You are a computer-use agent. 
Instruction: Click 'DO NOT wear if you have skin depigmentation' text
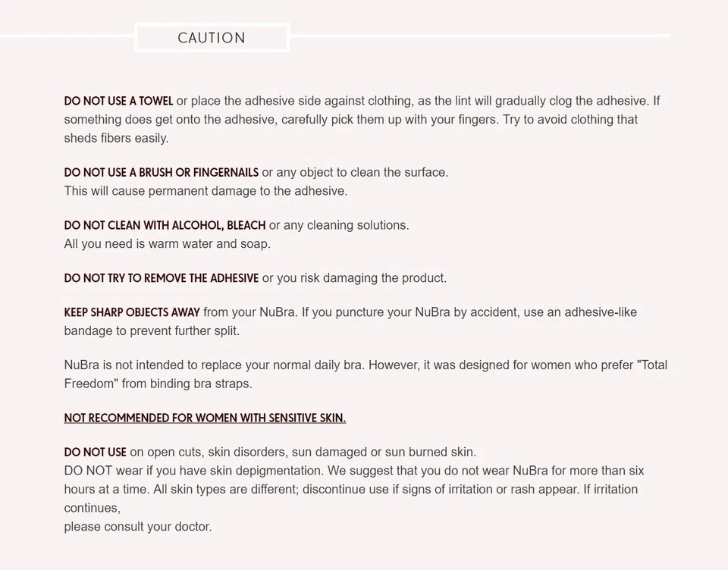pos(193,471)
